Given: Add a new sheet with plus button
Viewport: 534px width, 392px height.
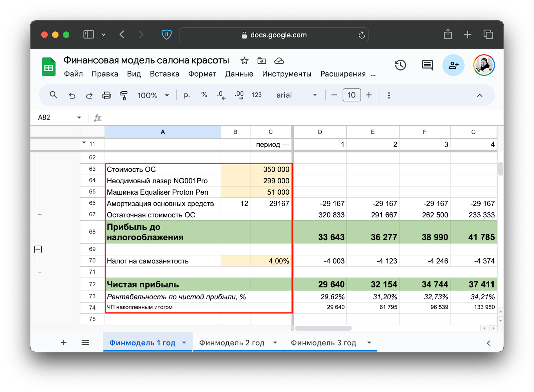Looking at the screenshot, I should (64, 343).
